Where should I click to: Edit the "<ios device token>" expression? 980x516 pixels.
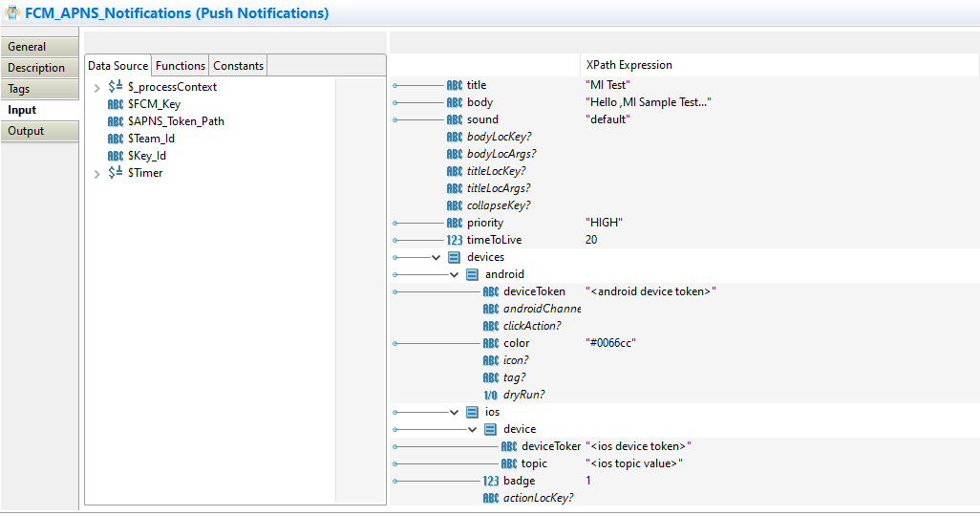[638, 446]
